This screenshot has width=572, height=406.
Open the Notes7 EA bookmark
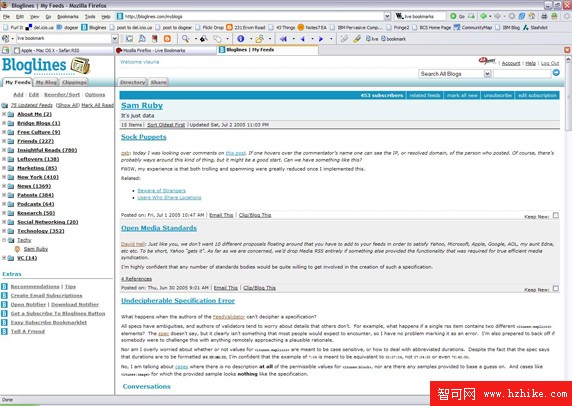(312, 27)
